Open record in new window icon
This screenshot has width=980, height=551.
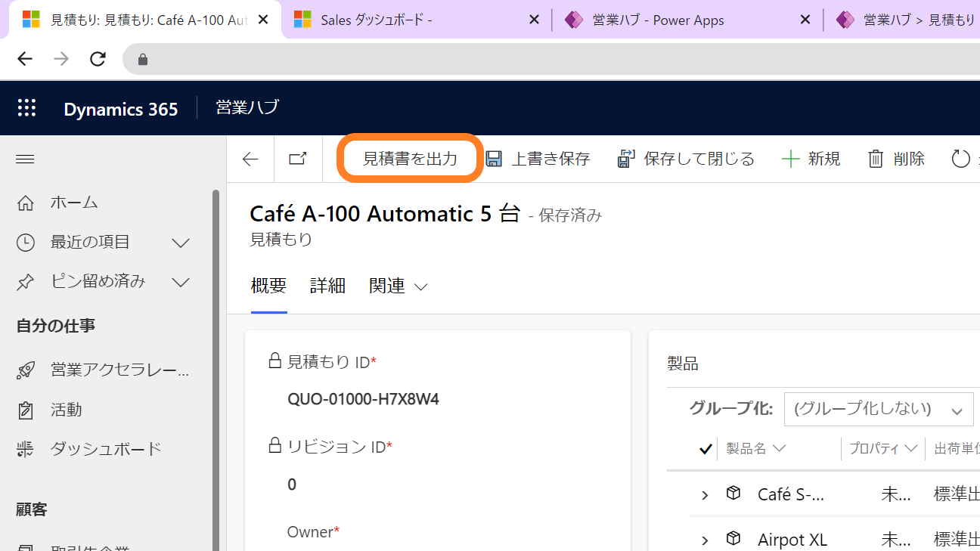click(x=298, y=159)
